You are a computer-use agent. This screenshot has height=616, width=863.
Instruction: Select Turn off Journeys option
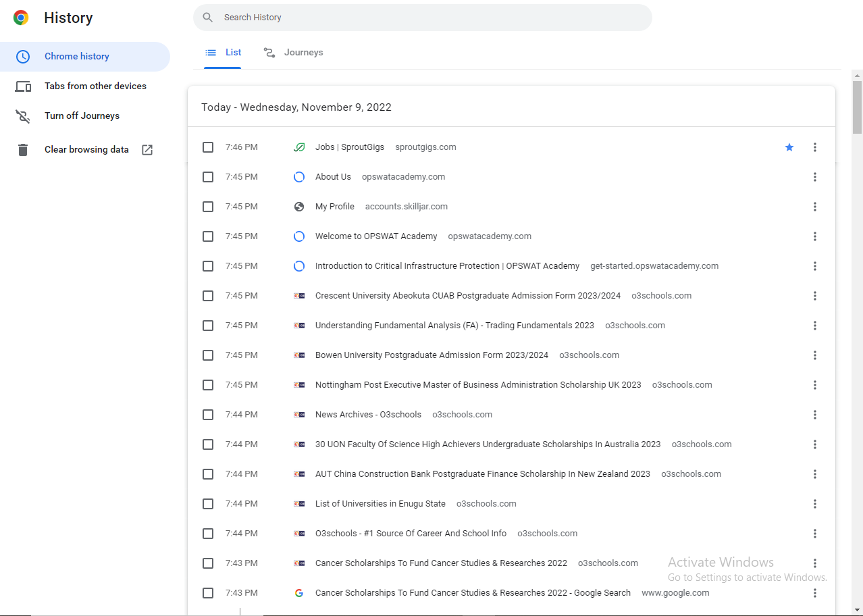85,116
